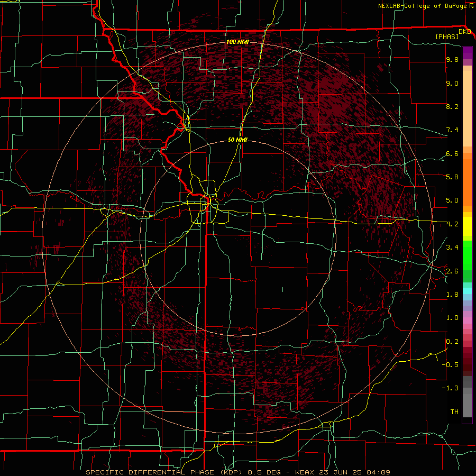The image size is (476, 476).
Task: Click the 3.4 value on the scale
Action: [x=452, y=248]
